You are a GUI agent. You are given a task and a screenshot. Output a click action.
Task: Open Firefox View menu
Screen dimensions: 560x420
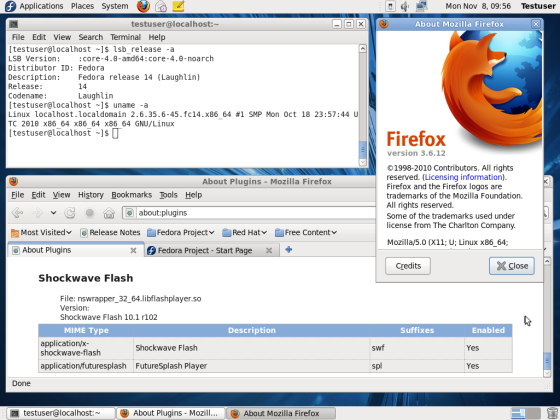pos(61,195)
